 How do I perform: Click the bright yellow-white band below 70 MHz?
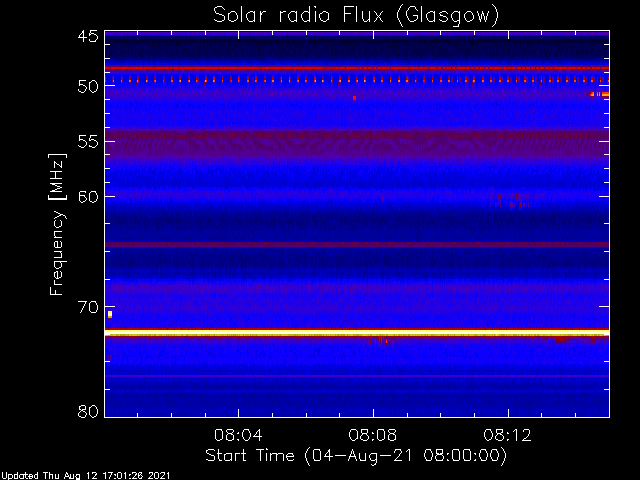[x=357, y=334]
